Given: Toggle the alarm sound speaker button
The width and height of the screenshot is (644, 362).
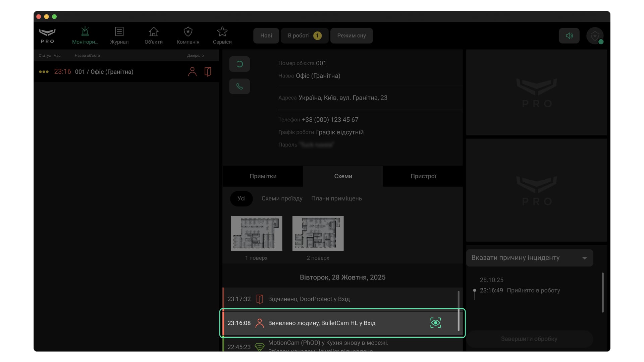Looking at the screenshot, I should pos(569,36).
